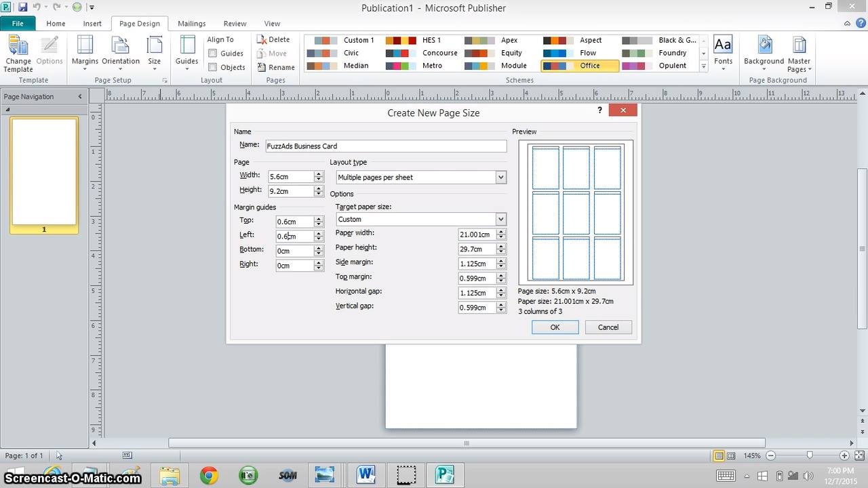The width and height of the screenshot is (868, 488).
Task: Enable Align To Guides checkbox
Action: coord(212,54)
